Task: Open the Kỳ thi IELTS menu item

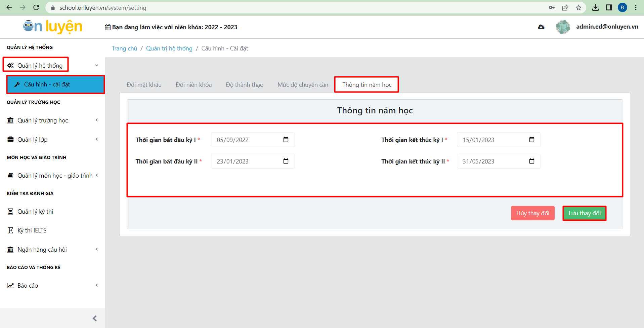Action: click(x=32, y=230)
